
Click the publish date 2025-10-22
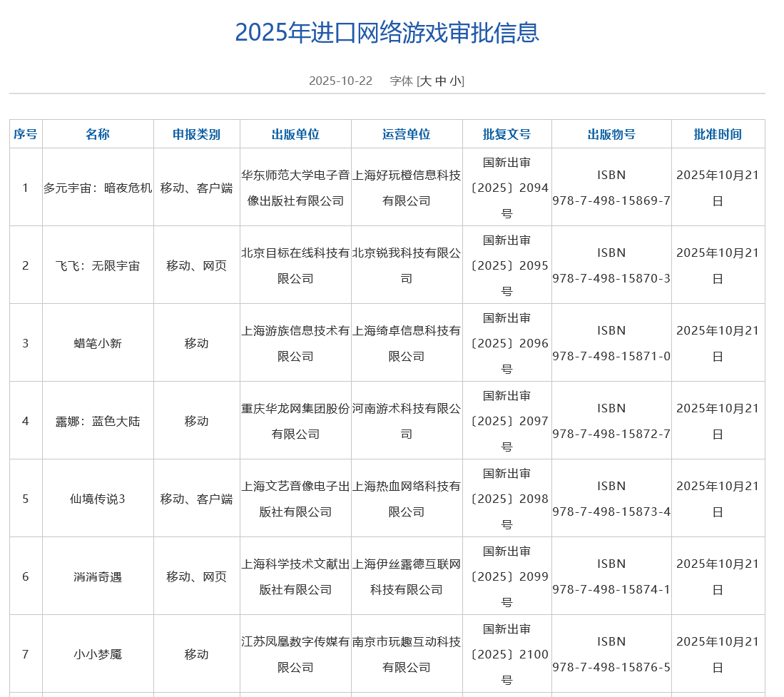pyautogui.click(x=340, y=81)
